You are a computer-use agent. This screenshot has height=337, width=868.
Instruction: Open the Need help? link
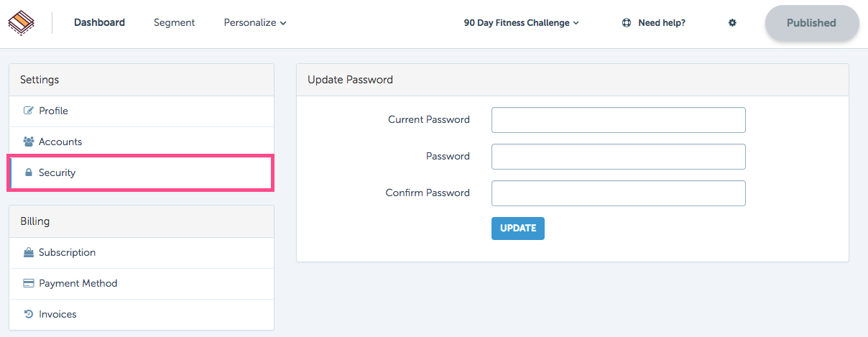(x=662, y=23)
